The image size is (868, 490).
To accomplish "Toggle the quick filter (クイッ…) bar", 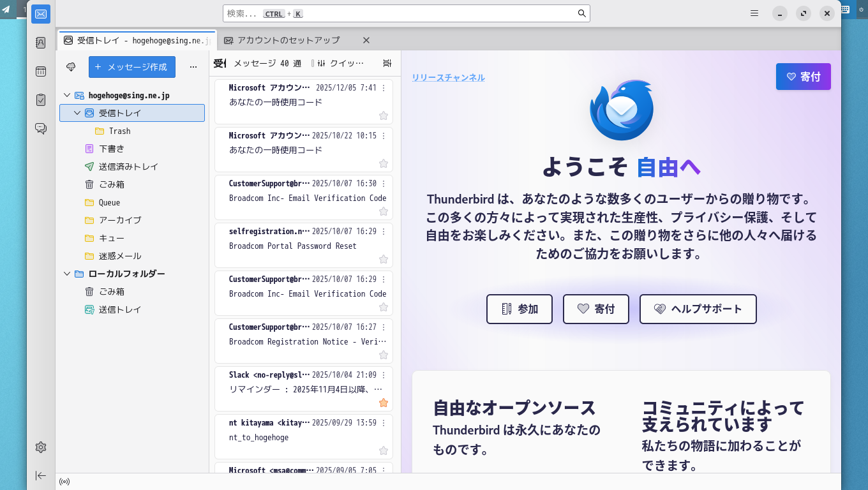I will pos(341,63).
